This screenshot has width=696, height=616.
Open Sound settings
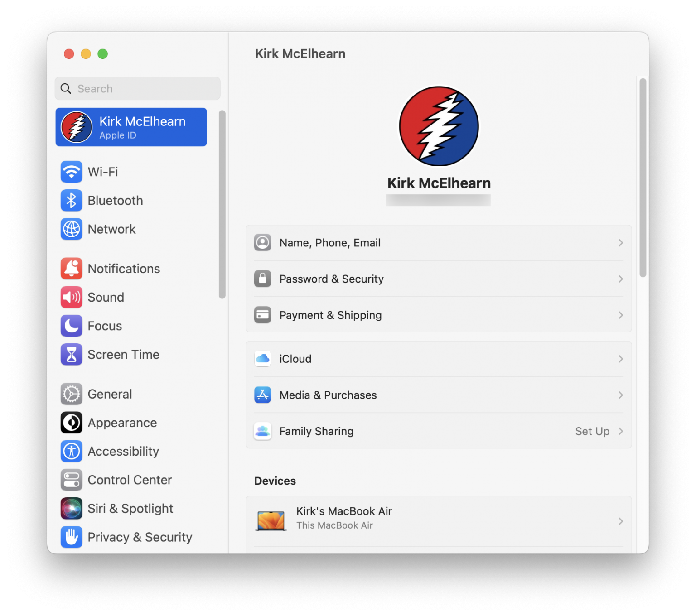(106, 297)
